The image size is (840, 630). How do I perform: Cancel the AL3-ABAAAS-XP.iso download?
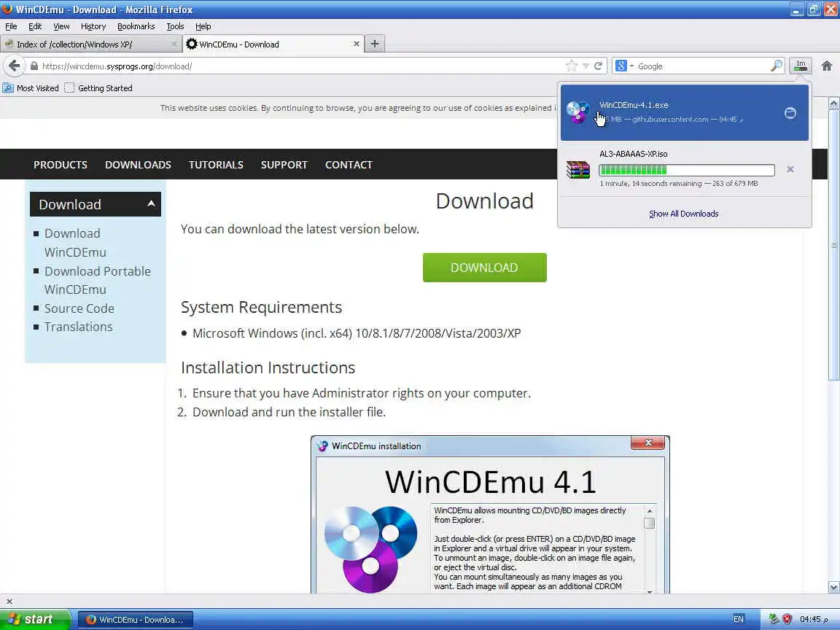click(790, 169)
